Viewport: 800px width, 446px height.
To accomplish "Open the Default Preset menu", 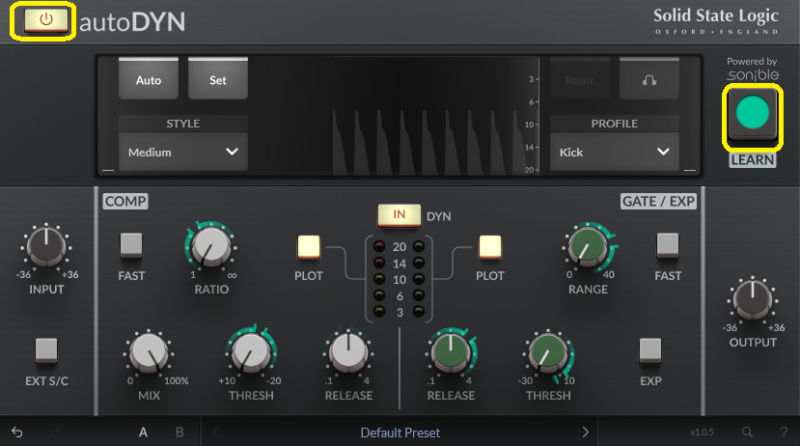I will 399,432.
